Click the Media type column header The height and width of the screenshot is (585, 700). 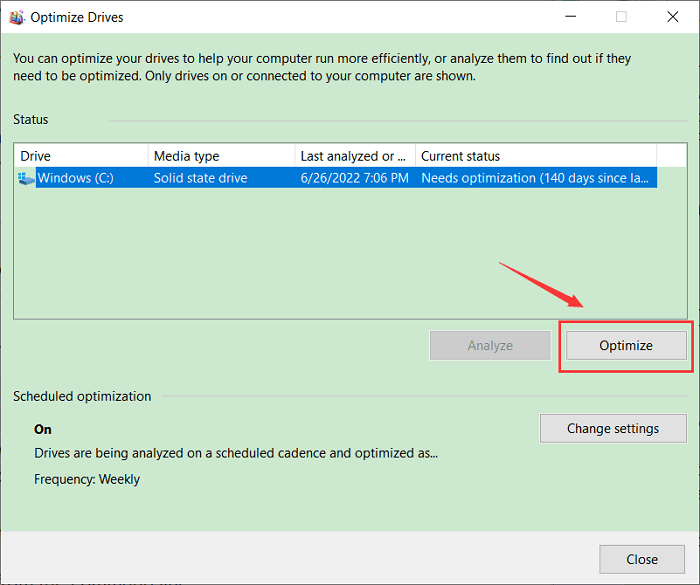[x=220, y=156]
